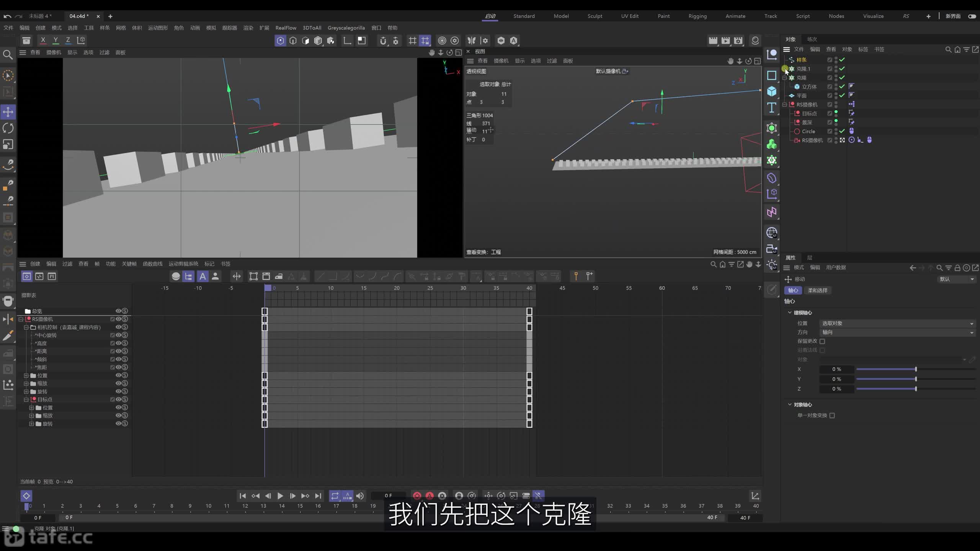980x551 pixels.
Task: Click the current frame field showing 0 F
Action: pyautogui.click(x=388, y=496)
